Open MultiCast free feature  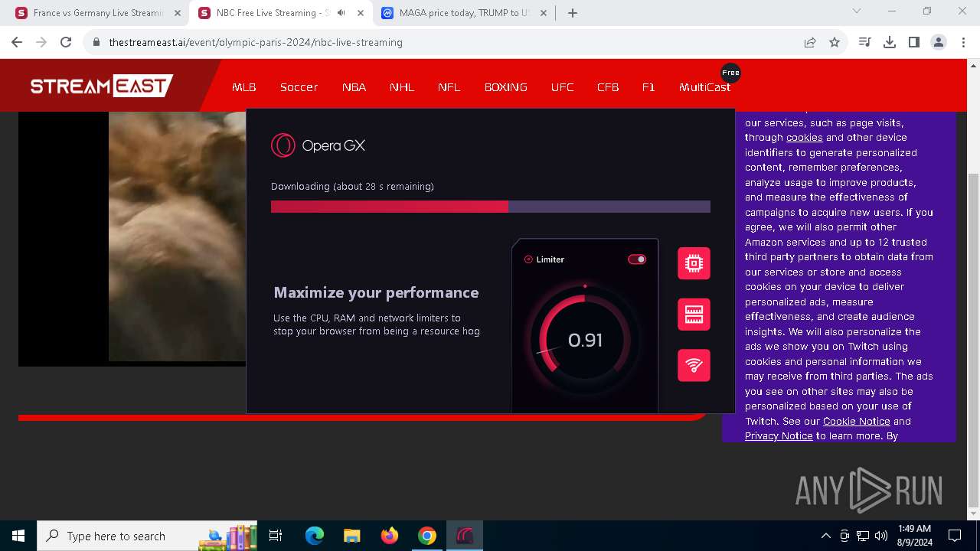(x=704, y=87)
